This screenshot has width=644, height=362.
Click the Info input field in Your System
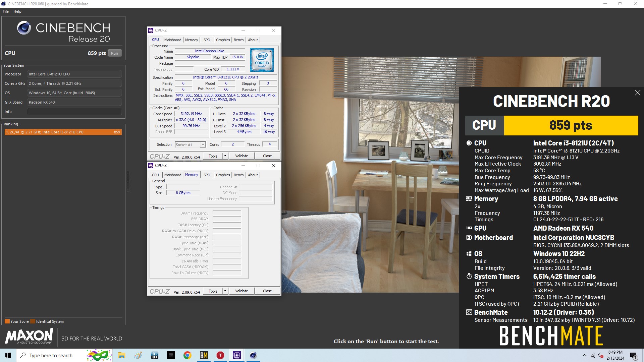pos(74,112)
